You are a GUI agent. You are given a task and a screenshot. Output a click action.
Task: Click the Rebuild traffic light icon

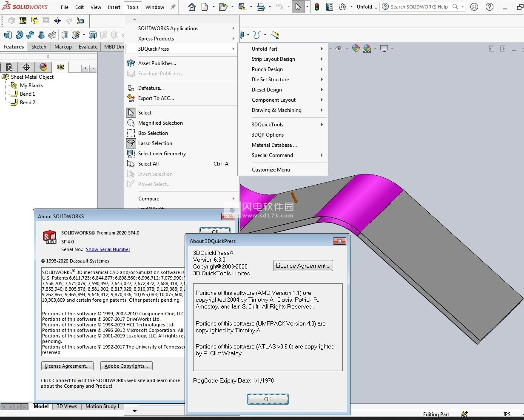point(317,7)
